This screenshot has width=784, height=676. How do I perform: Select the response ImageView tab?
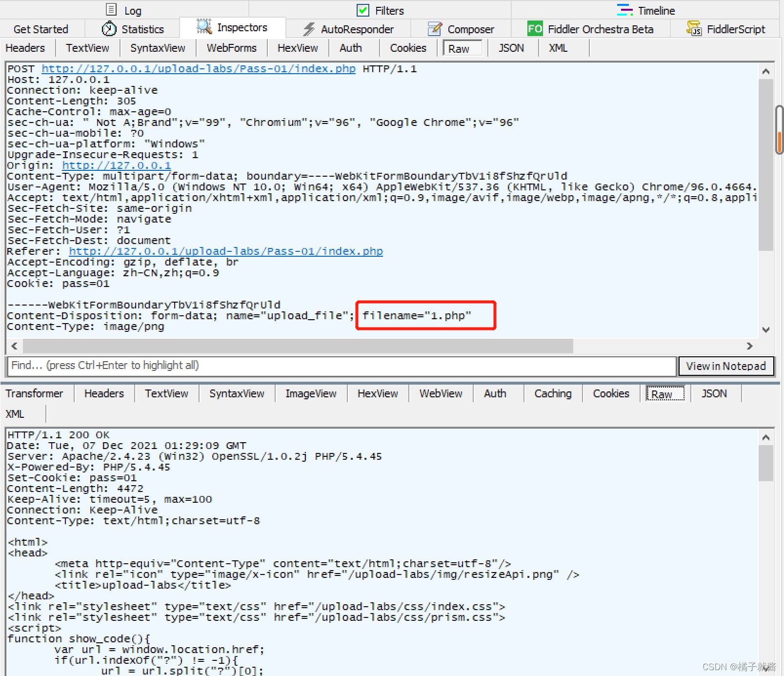click(311, 393)
